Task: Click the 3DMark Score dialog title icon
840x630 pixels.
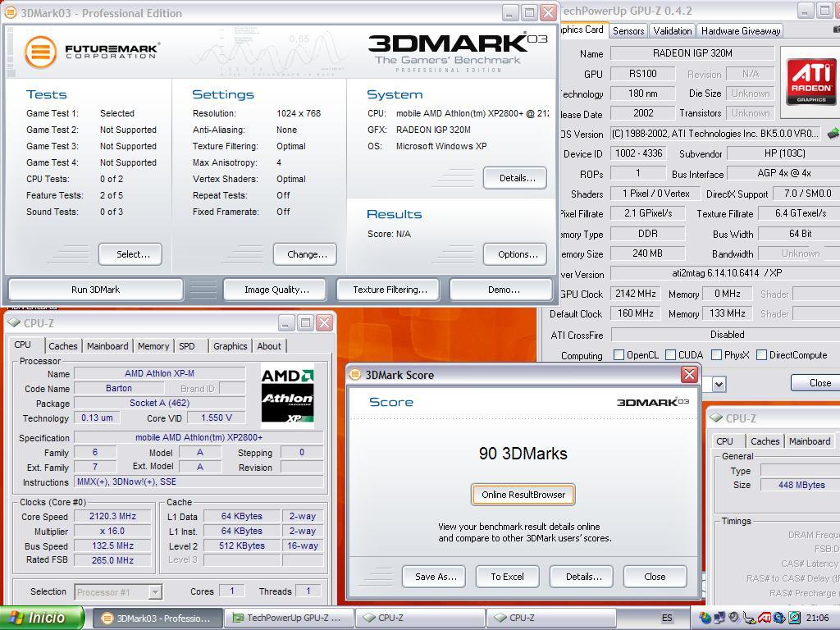Action: 355,374
